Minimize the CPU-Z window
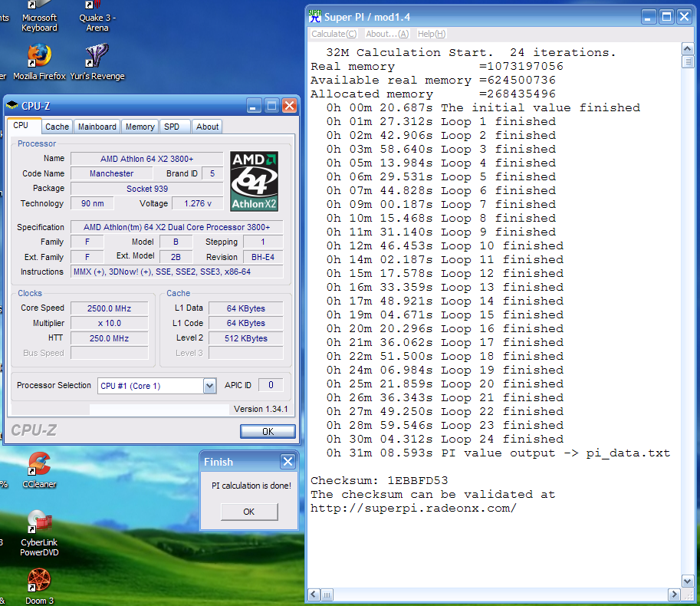This screenshot has height=606, width=700. (x=254, y=106)
